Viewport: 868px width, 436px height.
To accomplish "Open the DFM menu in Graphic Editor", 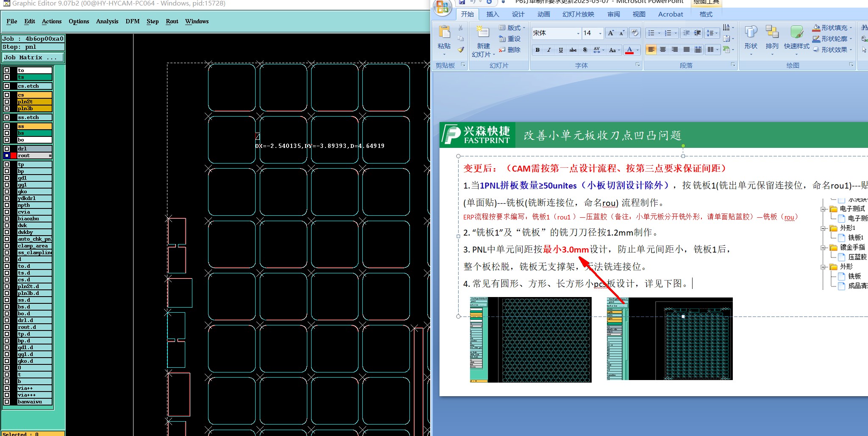I will (x=133, y=21).
